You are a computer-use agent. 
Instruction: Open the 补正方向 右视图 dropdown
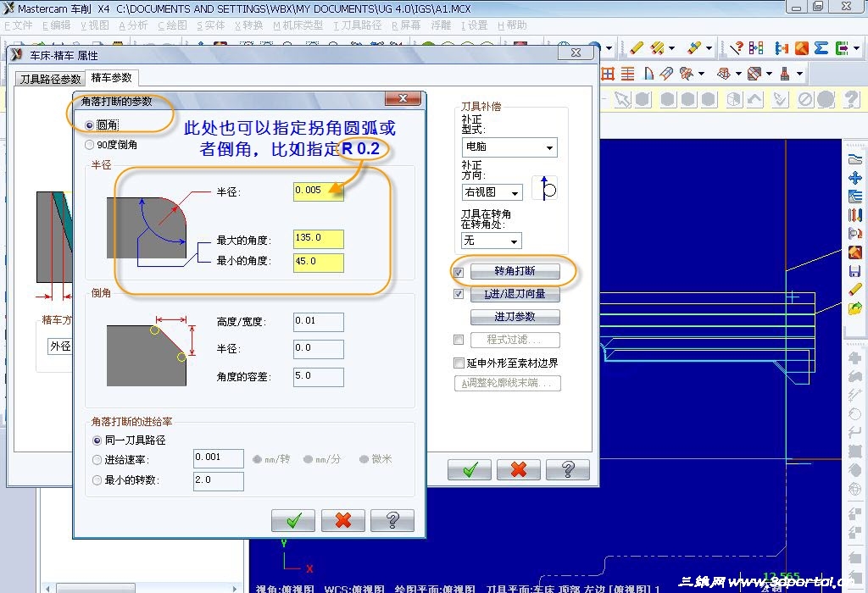(492, 192)
